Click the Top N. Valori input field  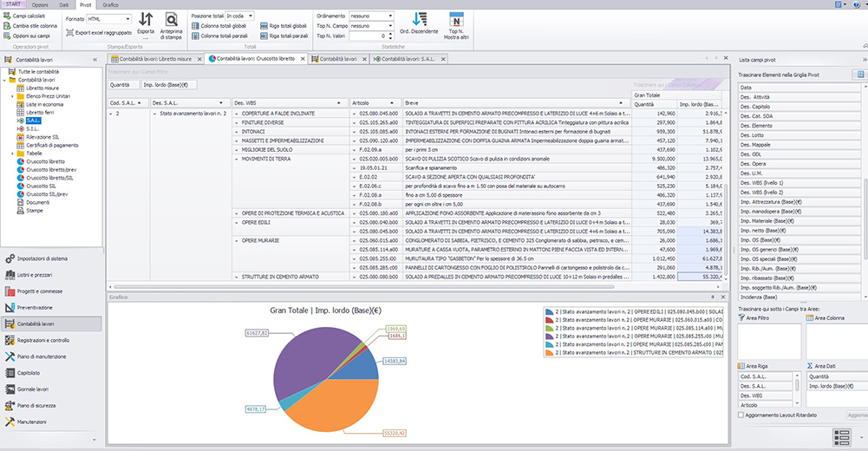(x=368, y=36)
